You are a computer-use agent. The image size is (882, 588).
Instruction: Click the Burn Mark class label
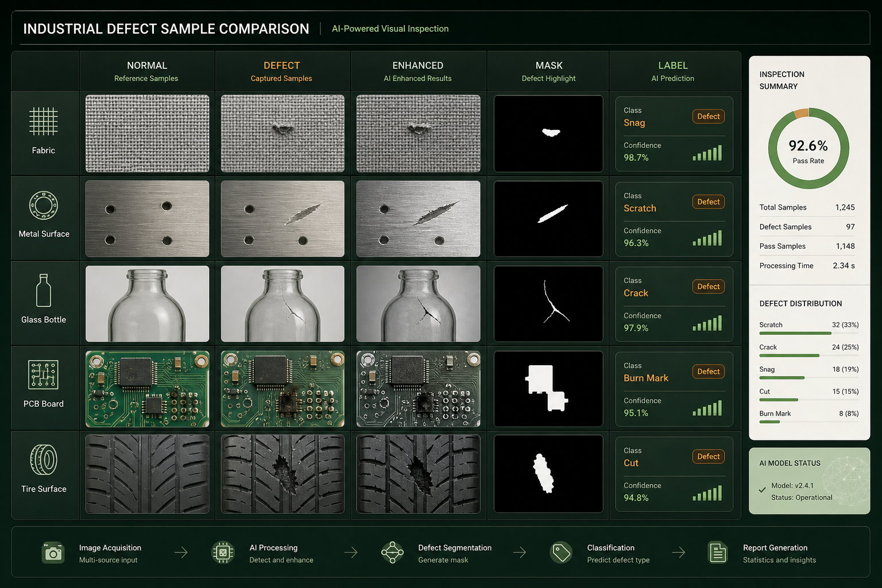tap(646, 378)
